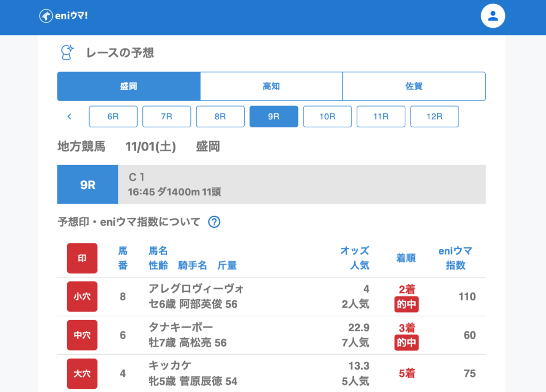Select the 盛岡 racecourse tab
Image resolution: width=546 pixels, height=392 pixels.
(129, 86)
